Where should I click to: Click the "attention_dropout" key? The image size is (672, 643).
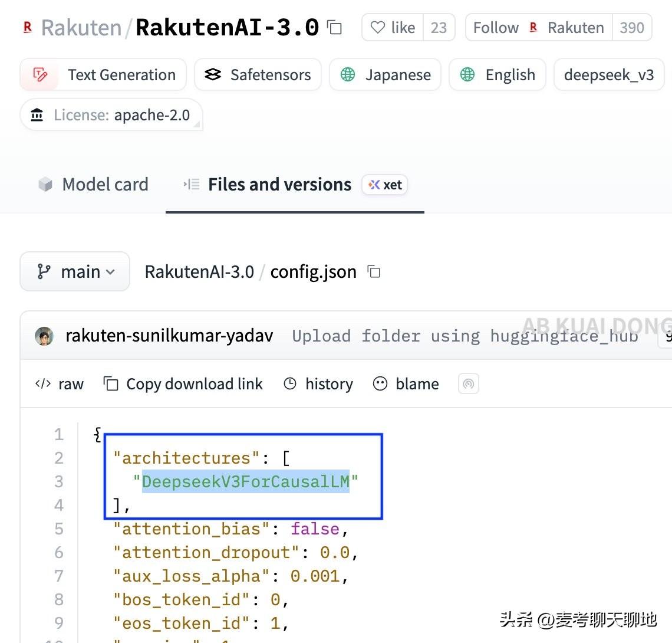point(206,553)
